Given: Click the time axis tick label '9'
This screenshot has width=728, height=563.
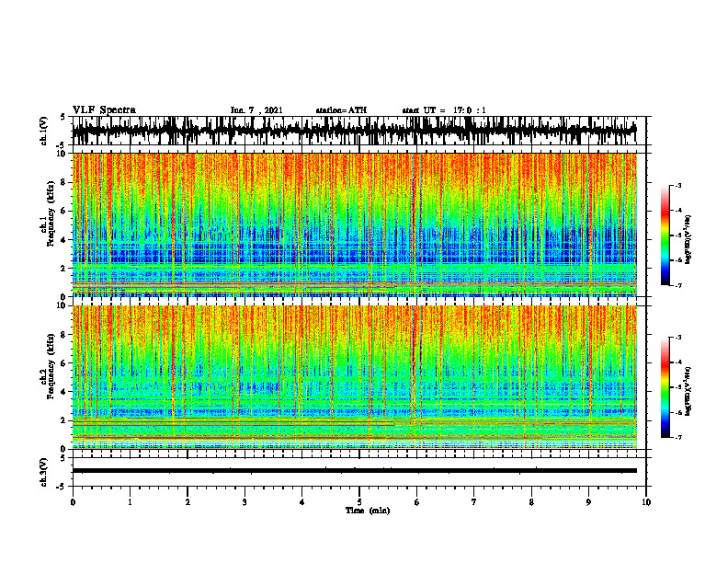Looking at the screenshot, I should pyautogui.click(x=588, y=502).
